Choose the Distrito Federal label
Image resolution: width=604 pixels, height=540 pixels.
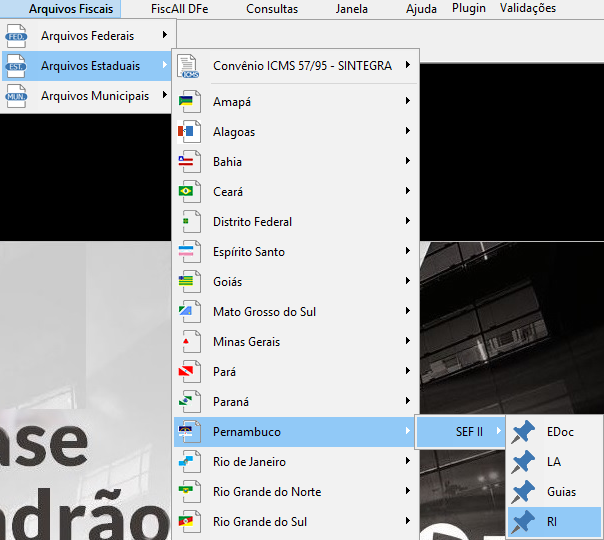coord(252,222)
